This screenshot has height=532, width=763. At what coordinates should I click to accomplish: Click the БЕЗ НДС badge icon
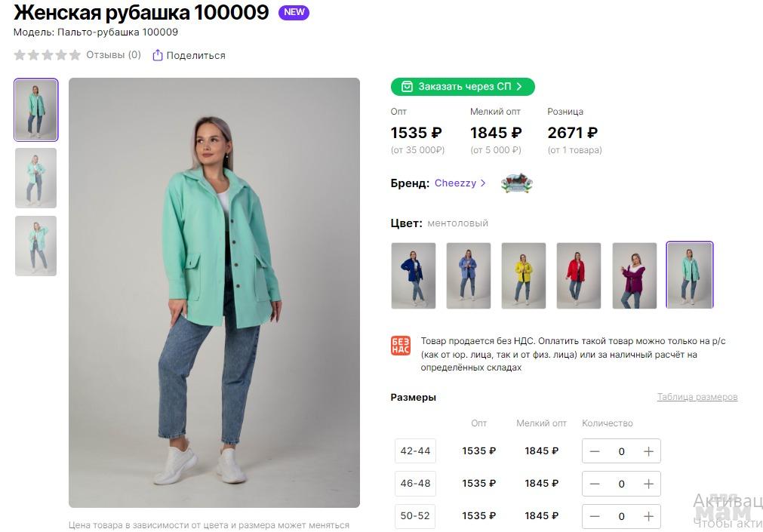tap(401, 345)
